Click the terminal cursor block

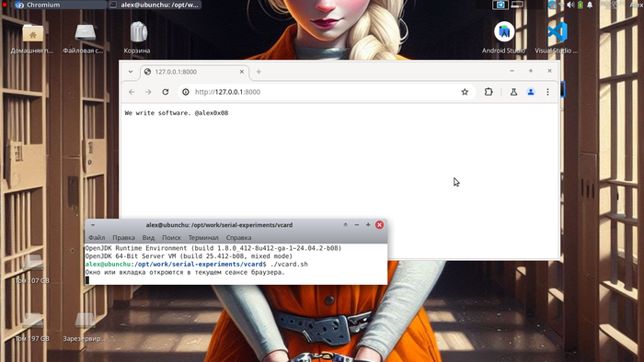click(87, 280)
